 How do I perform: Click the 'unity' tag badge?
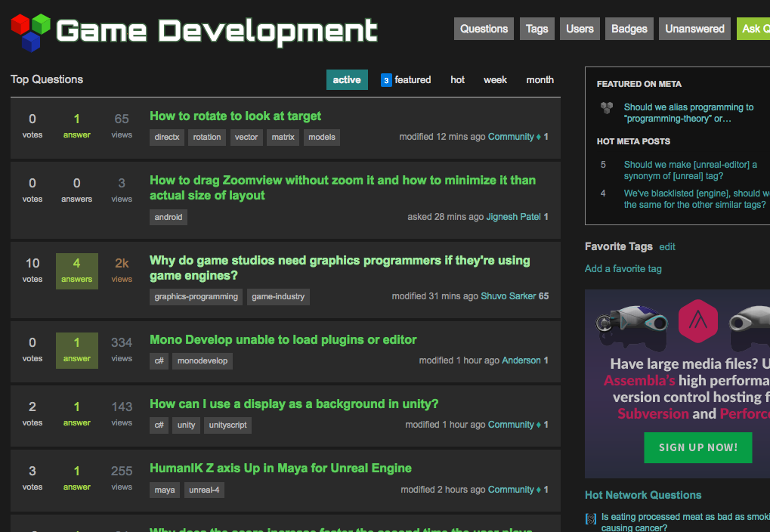186,425
